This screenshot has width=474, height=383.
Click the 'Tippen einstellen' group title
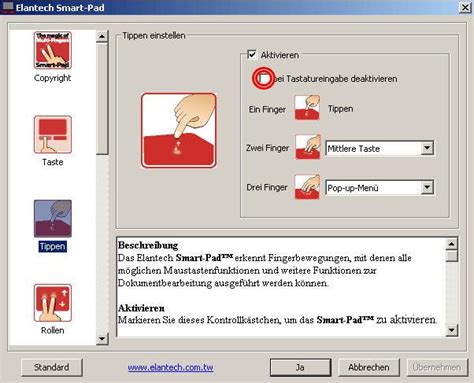[x=154, y=36]
